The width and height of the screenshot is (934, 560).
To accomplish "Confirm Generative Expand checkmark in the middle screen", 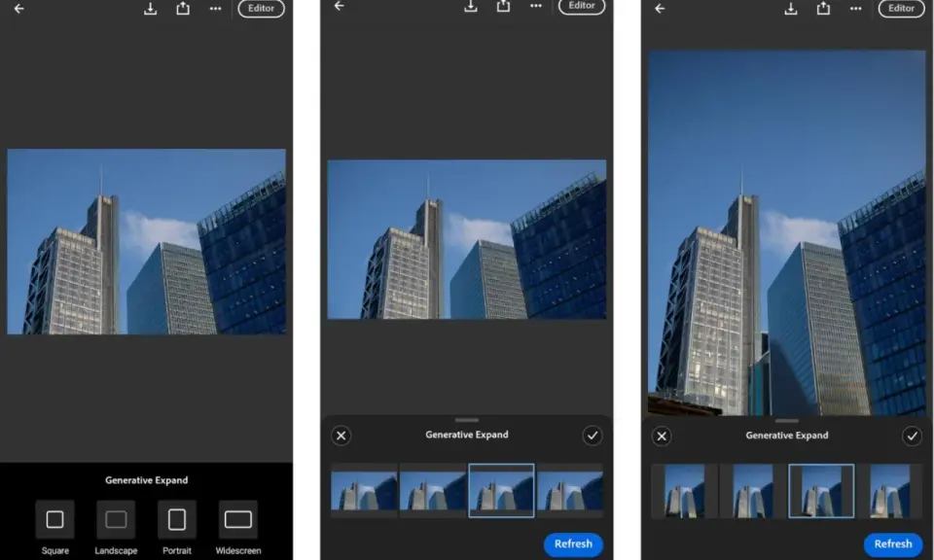I will coord(593,436).
